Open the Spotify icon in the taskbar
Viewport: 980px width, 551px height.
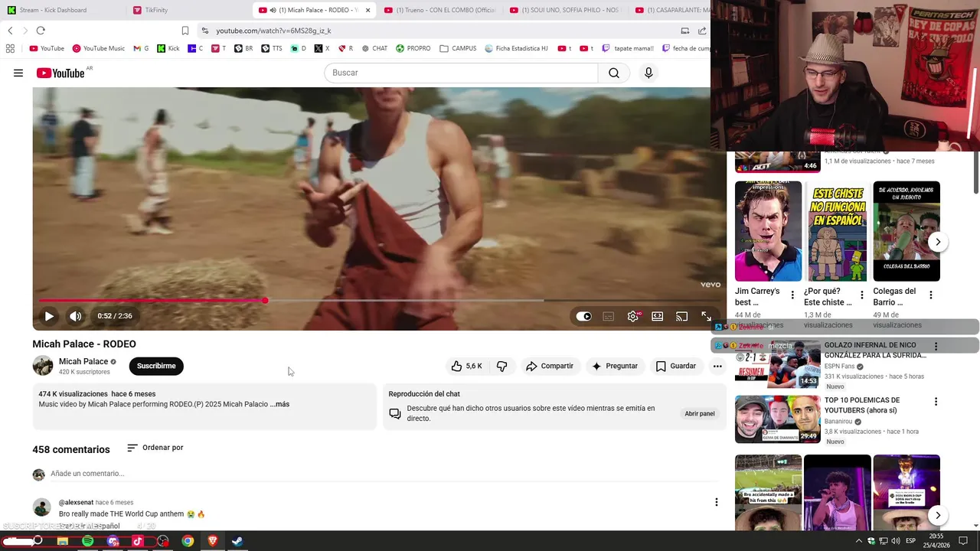tap(88, 541)
